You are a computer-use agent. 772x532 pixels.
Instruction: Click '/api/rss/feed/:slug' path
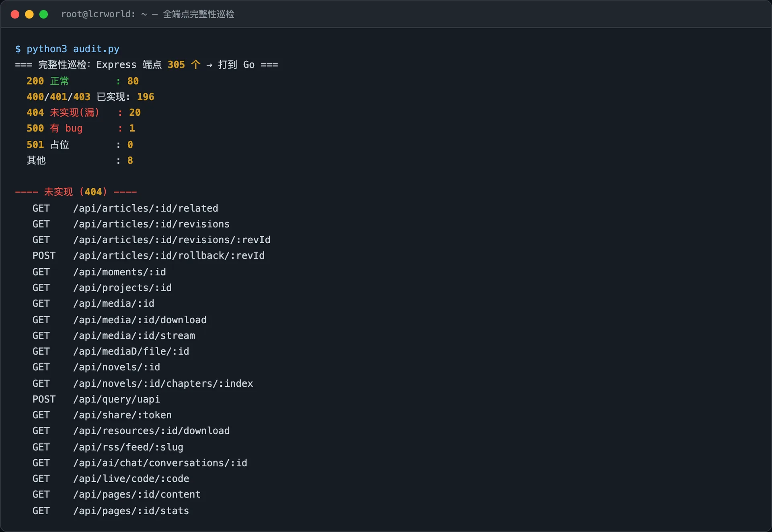tap(128, 447)
